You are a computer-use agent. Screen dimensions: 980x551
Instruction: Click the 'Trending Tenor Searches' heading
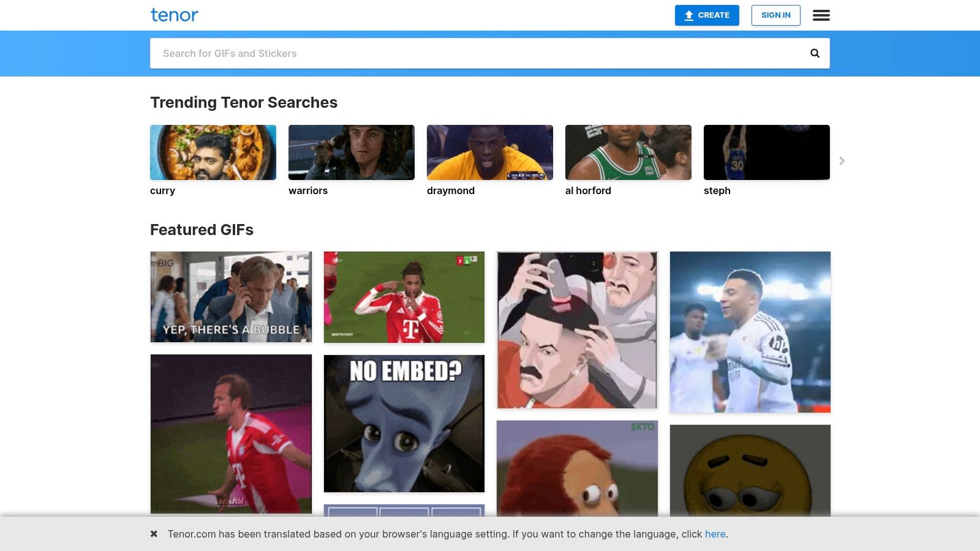[244, 102]
